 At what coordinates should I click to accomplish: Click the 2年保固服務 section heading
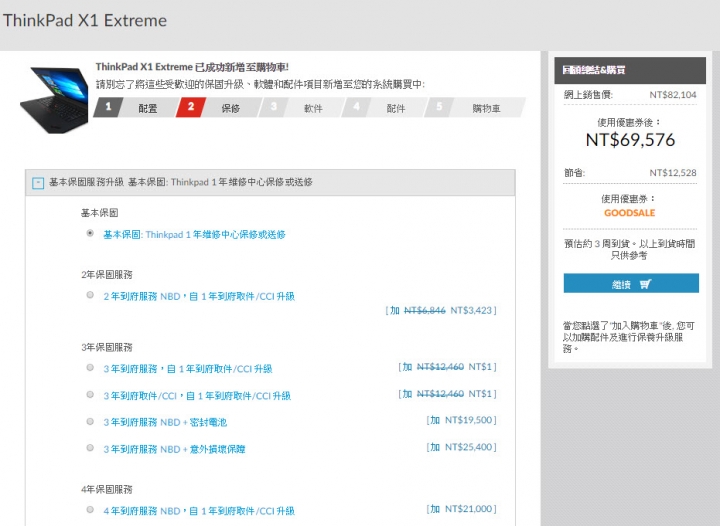tap(107, 275)
